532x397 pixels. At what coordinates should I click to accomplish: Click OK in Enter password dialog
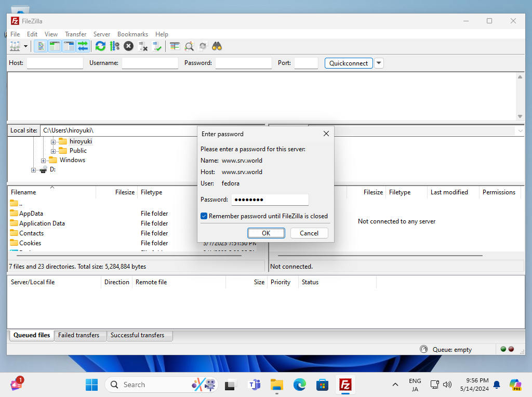(267, 233)
